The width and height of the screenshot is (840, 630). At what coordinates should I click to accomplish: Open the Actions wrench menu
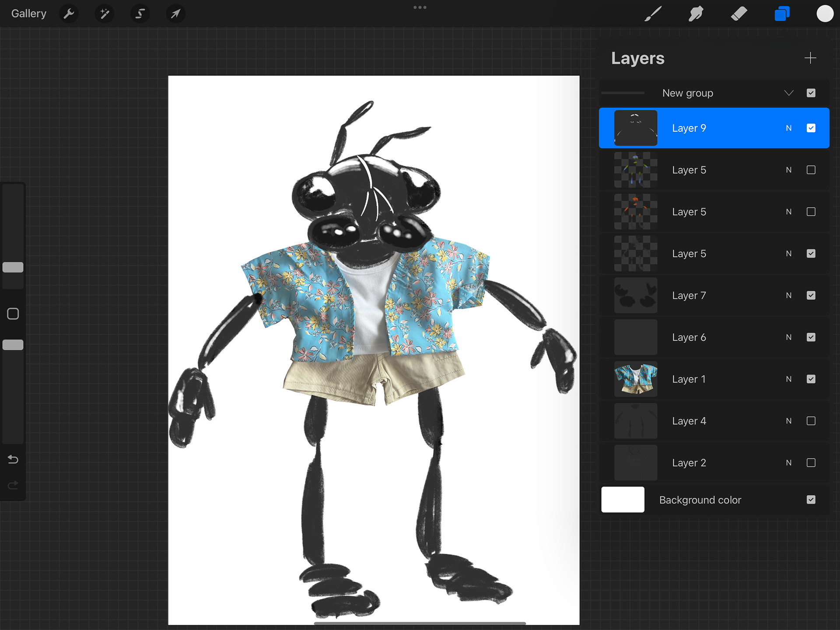69,14
